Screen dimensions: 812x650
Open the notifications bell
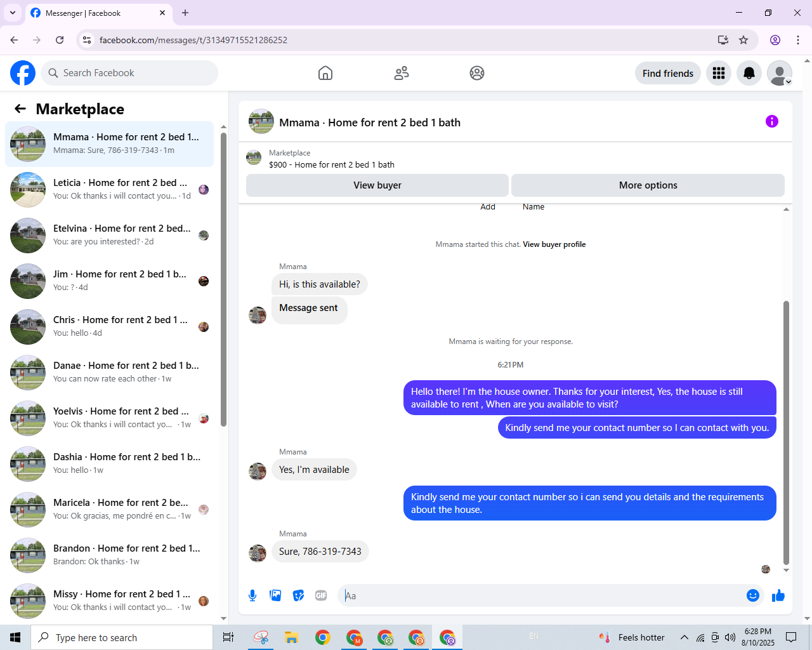[749, 73]
